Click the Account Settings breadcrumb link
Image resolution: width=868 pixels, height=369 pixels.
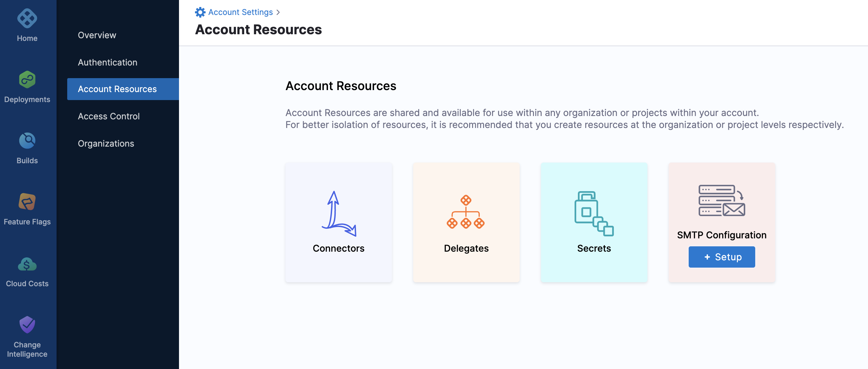pos(241,12)
